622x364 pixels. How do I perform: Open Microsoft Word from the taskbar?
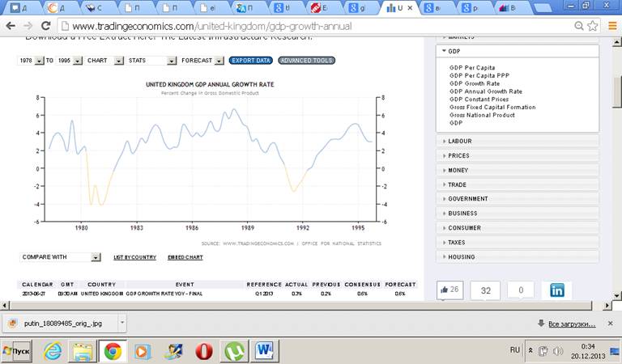point(266,351)
